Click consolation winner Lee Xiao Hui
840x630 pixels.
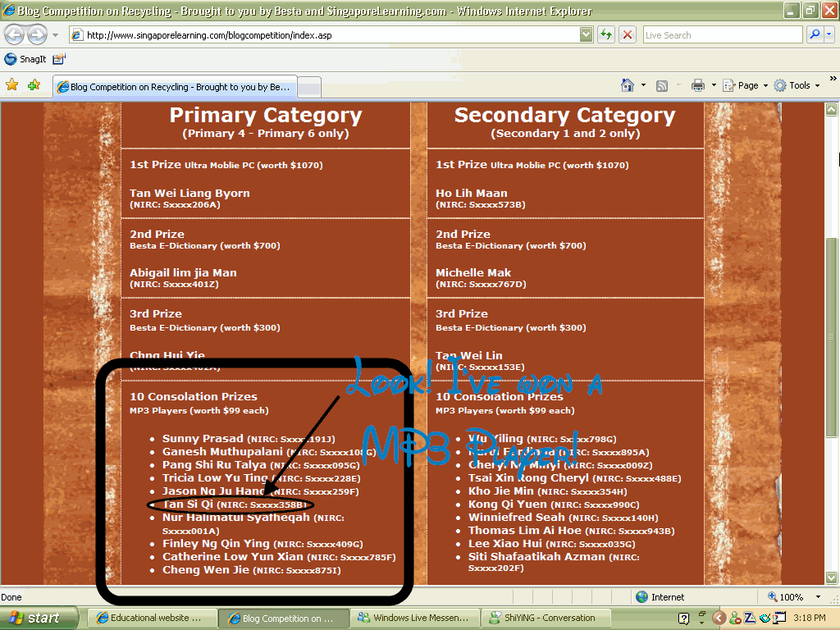click(505, 543)
